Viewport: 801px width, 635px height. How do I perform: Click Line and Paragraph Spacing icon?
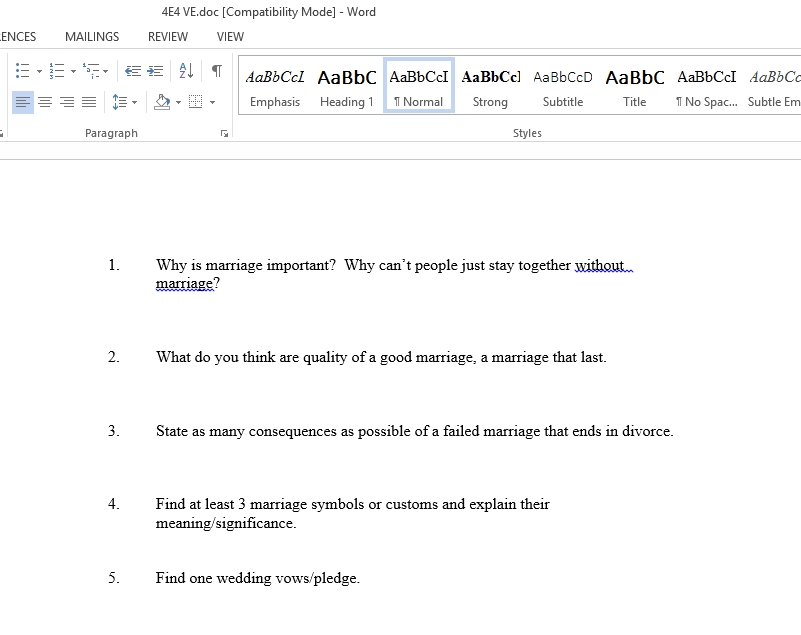pos(120,102)
